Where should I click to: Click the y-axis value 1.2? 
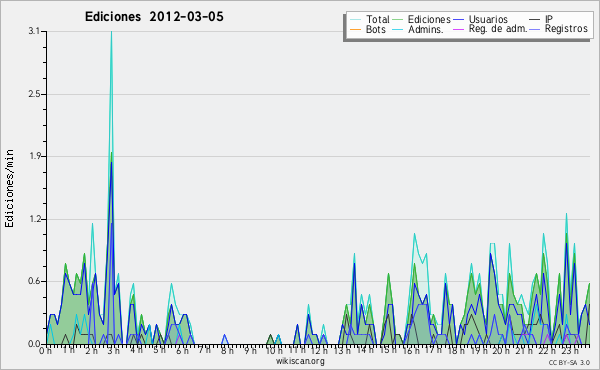tap(34, 219)
